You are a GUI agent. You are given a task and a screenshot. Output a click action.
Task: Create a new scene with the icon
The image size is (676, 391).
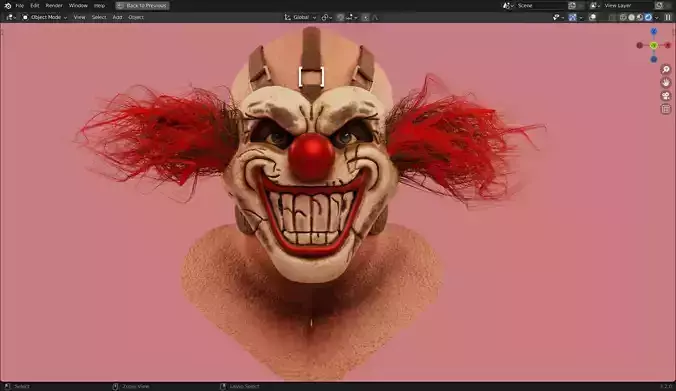(572, 6)
